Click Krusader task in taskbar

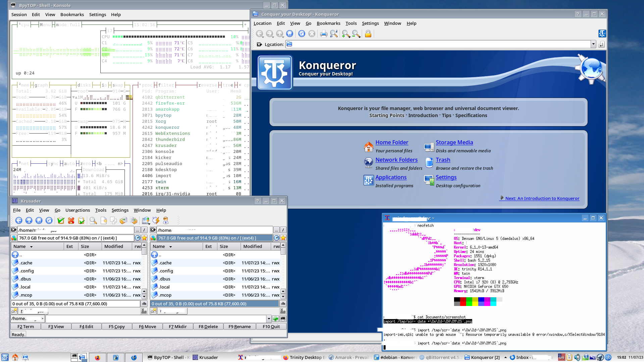coord(208,357)
